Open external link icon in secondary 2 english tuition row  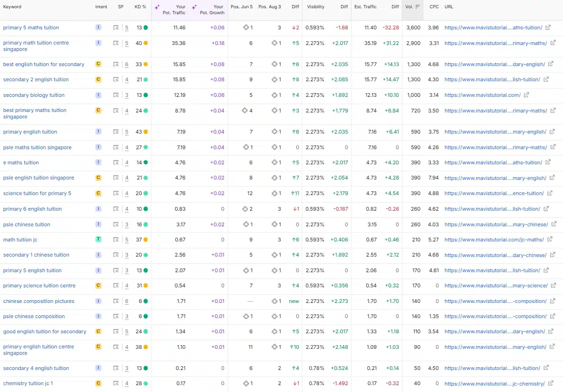546,79
